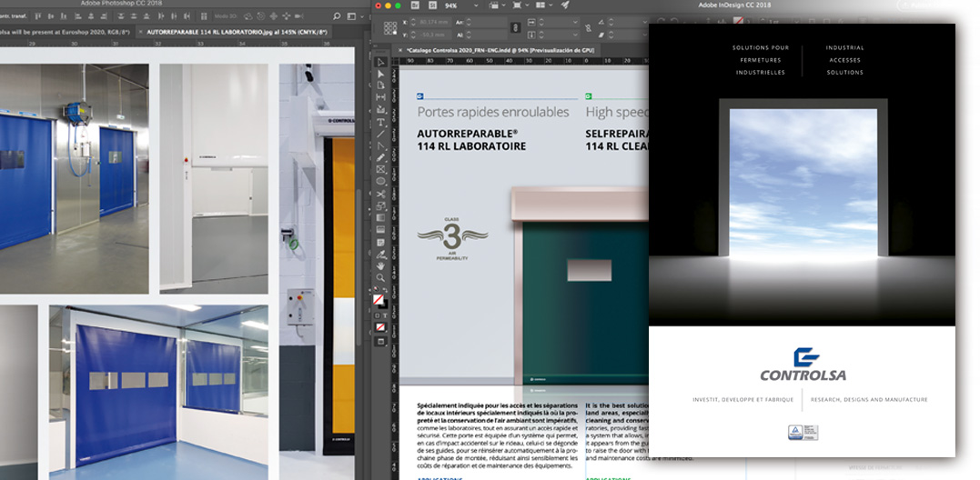Click Photoshop's 3D rotate mode icon

[x=248, y=16]
